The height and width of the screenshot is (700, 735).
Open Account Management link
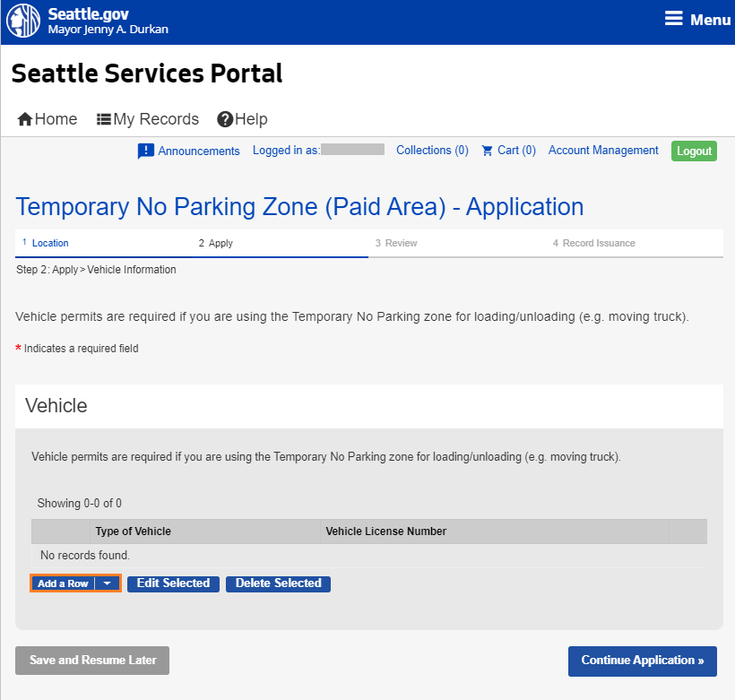coord(602,150)
